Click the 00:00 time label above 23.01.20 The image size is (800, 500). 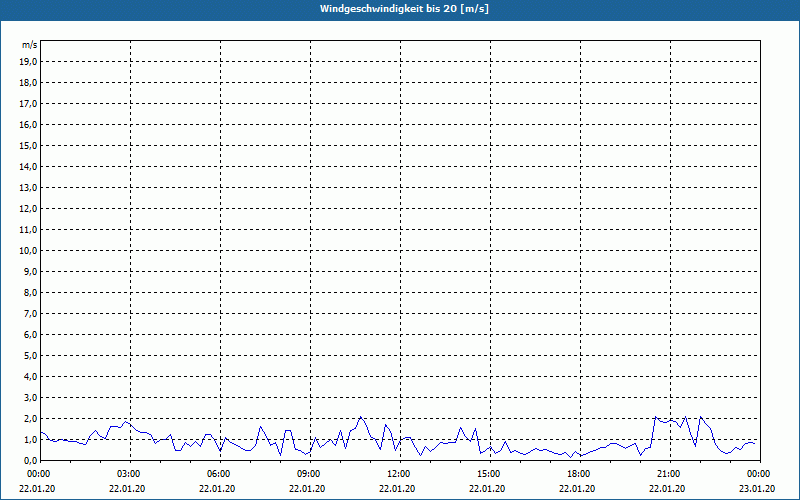(x=760, y=474)
